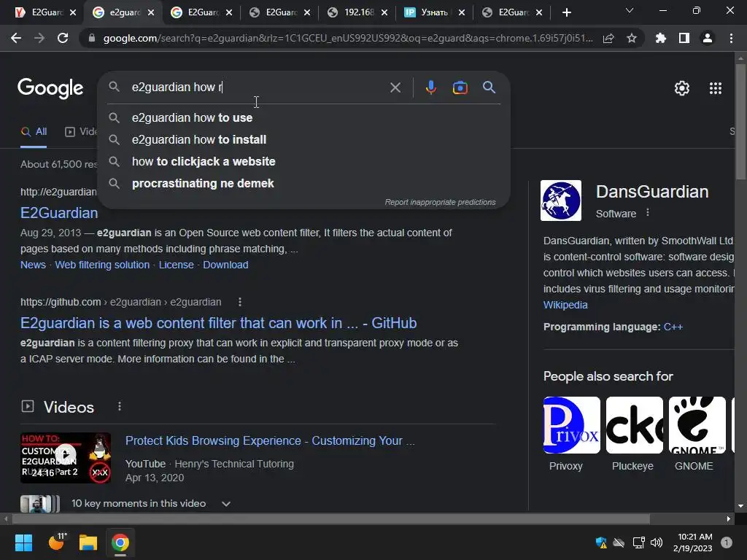Select suggestion 'procrastinating ne demek'
The height and width of the screenshot is (560, 747).
304,183
